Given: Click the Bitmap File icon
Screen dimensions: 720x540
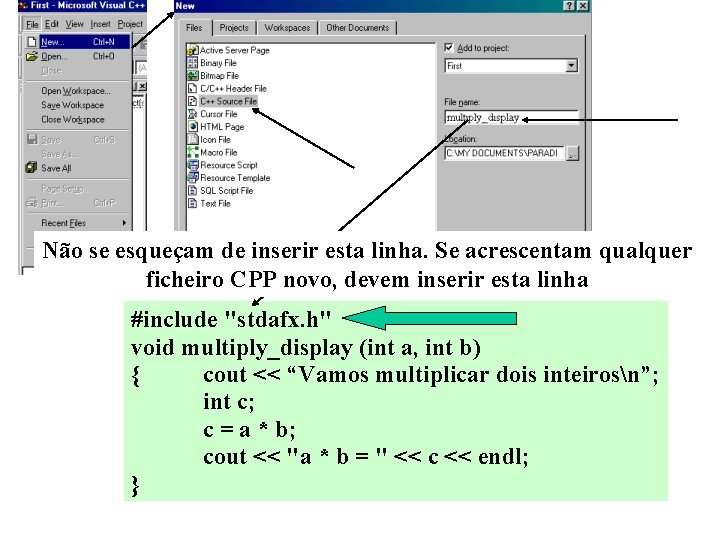Looking at the screenshot, I should pyautogui.click(x=193, y=76).
